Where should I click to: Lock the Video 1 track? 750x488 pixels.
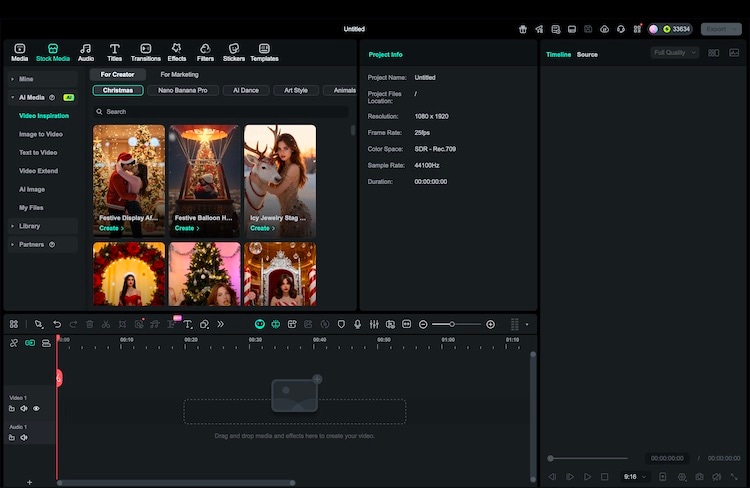tap(12, 408)
